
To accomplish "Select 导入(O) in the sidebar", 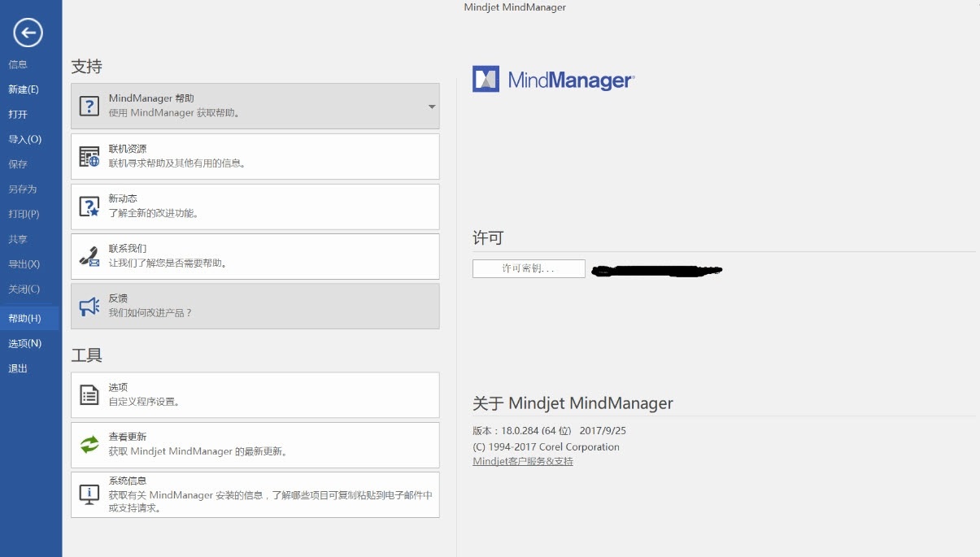I will click(x=24, y=139).
